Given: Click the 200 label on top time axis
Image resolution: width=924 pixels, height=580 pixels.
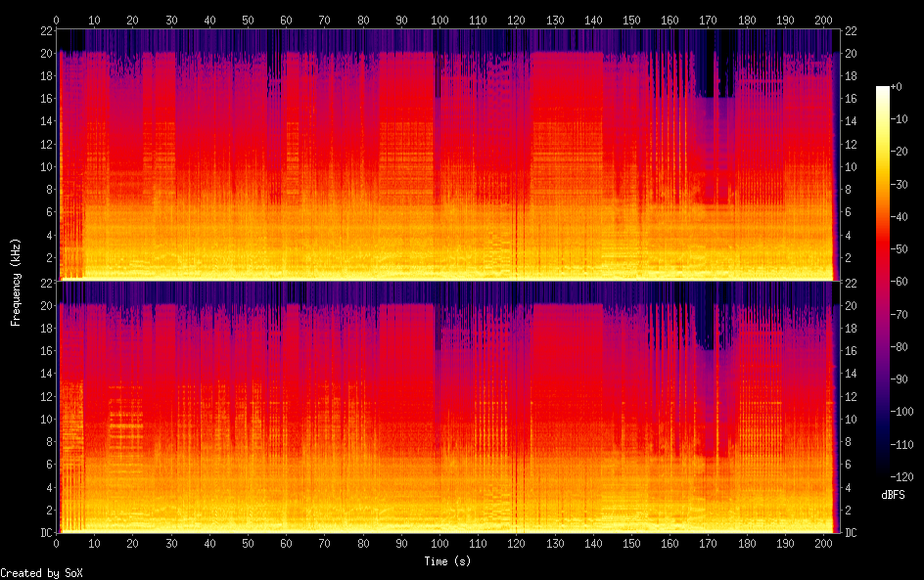Looking at the screenshot, I should tap(823, 20).
